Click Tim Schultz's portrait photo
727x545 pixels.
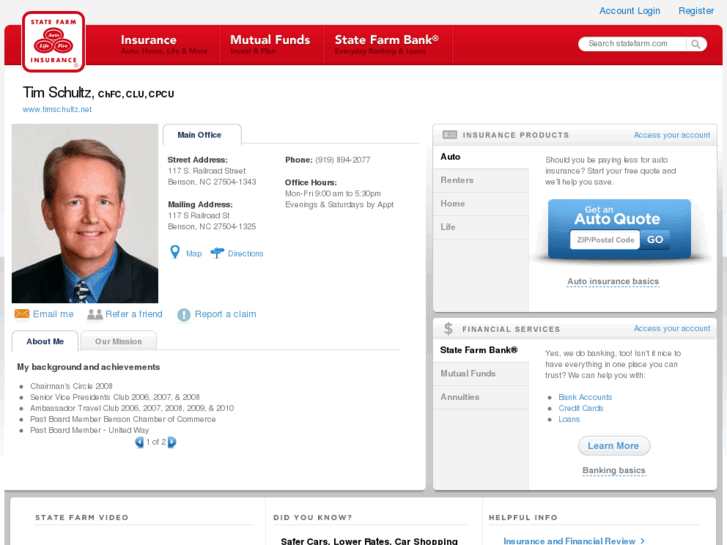tap(85, 213)
